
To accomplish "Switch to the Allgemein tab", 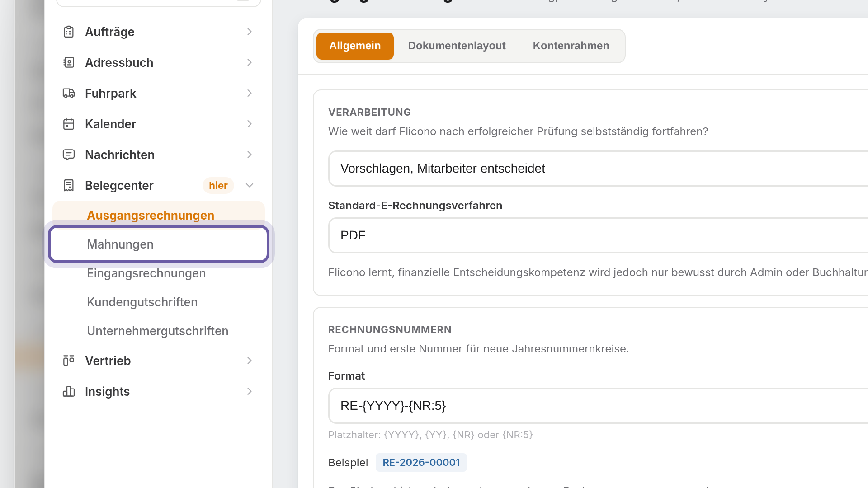I will pos(355,46).
